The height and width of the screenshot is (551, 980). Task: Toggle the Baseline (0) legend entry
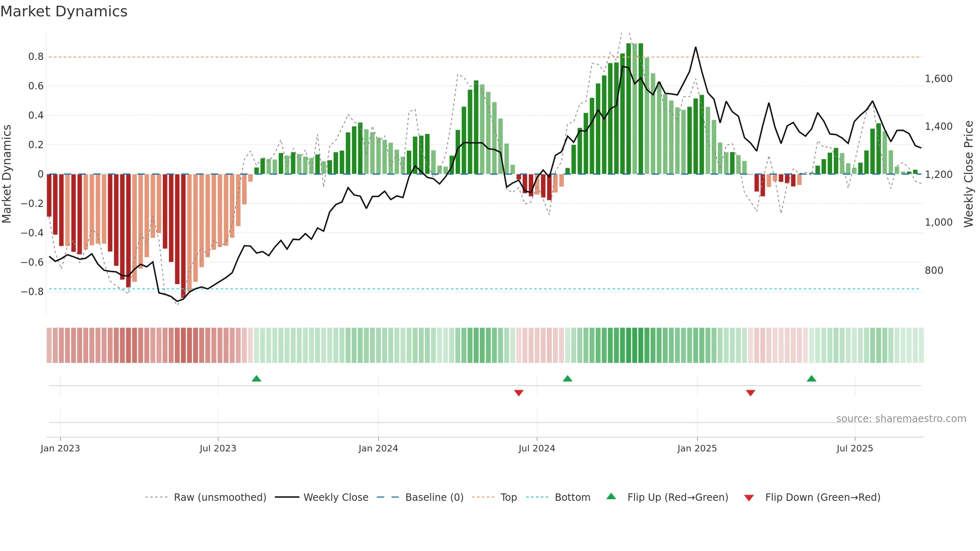420,497
